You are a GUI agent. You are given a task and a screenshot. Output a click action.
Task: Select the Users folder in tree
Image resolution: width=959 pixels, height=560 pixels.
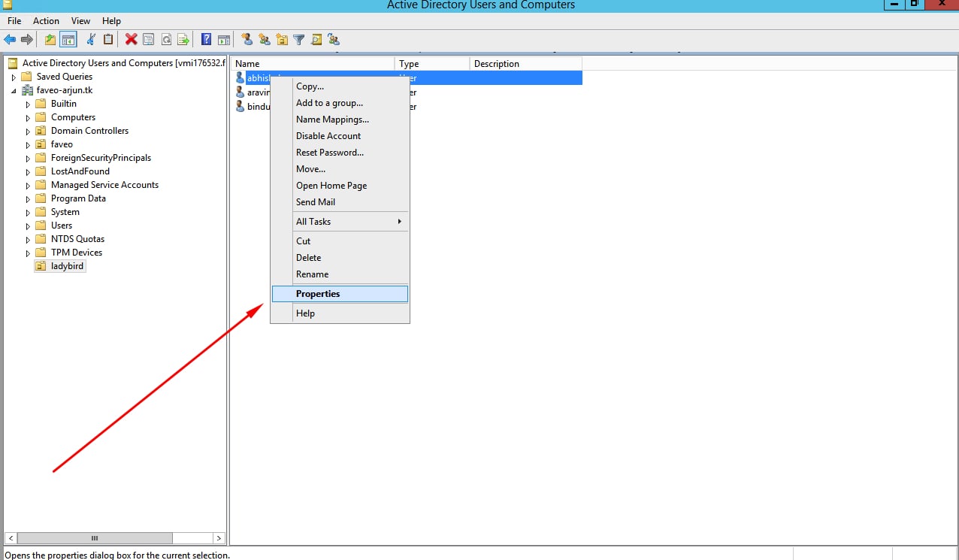[61, 226]
